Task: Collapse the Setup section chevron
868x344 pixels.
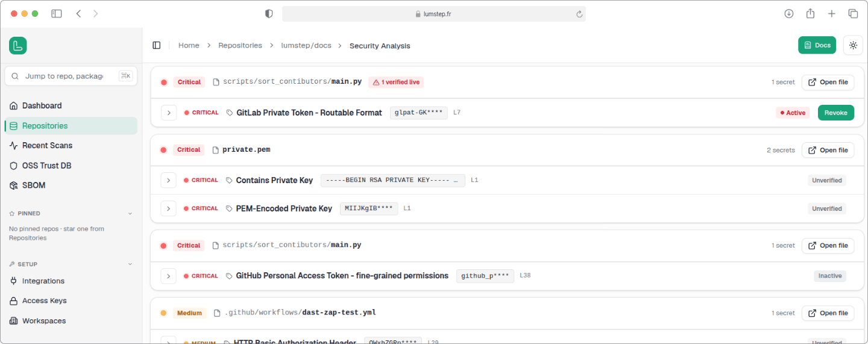Action: (x=130, y=264)
